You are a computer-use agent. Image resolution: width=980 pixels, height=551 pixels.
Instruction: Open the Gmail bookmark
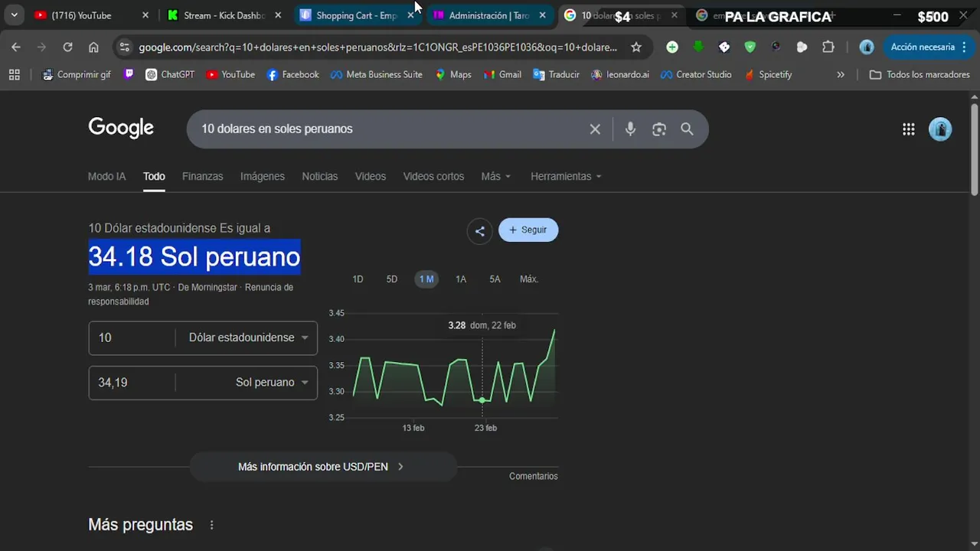click(x=502, y=75)
